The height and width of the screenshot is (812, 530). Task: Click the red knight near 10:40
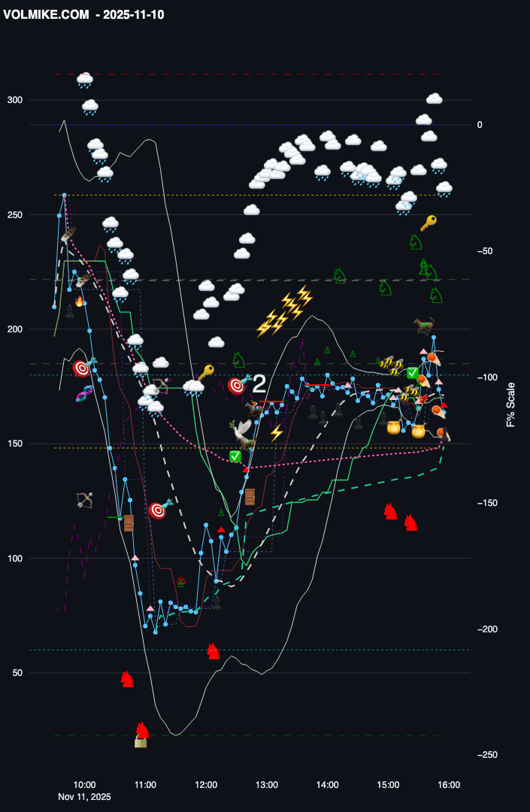click(x=127, y=679)
